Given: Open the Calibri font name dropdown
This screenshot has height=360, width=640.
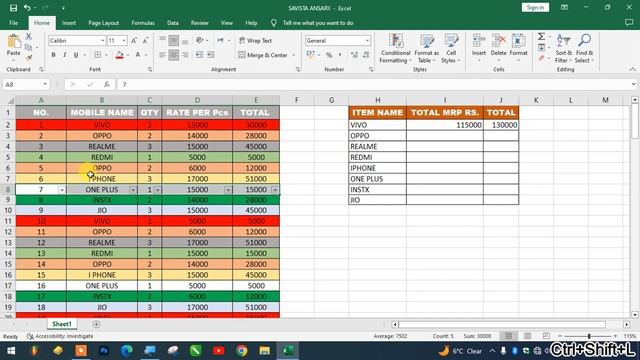Looking at the screenshot, I should pos(102,40).
